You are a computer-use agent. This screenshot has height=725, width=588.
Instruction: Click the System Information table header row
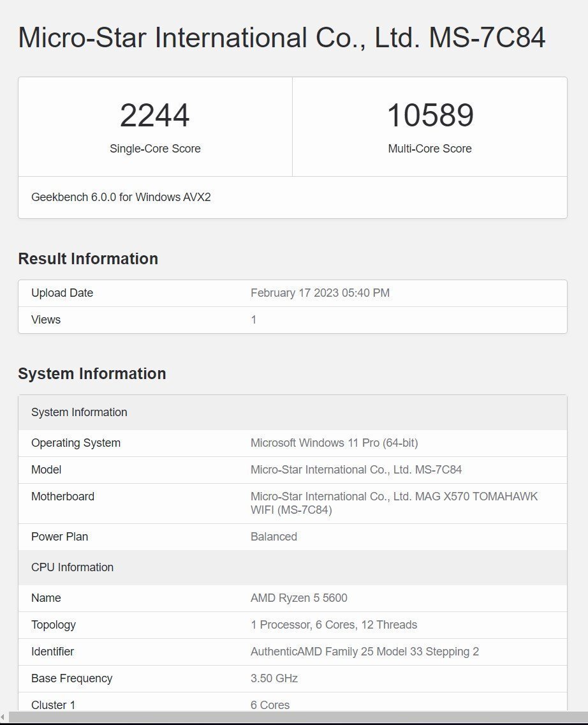point(292,412)
